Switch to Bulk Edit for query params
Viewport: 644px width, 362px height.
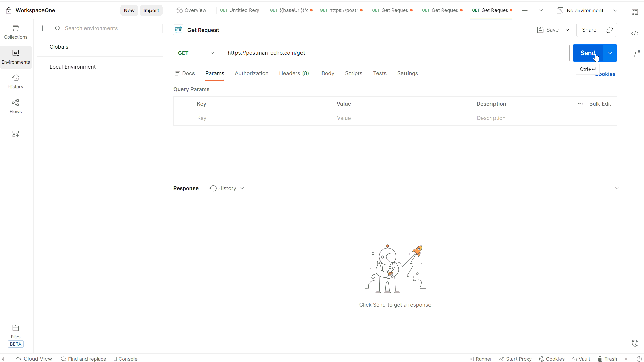tap(600, 104)
